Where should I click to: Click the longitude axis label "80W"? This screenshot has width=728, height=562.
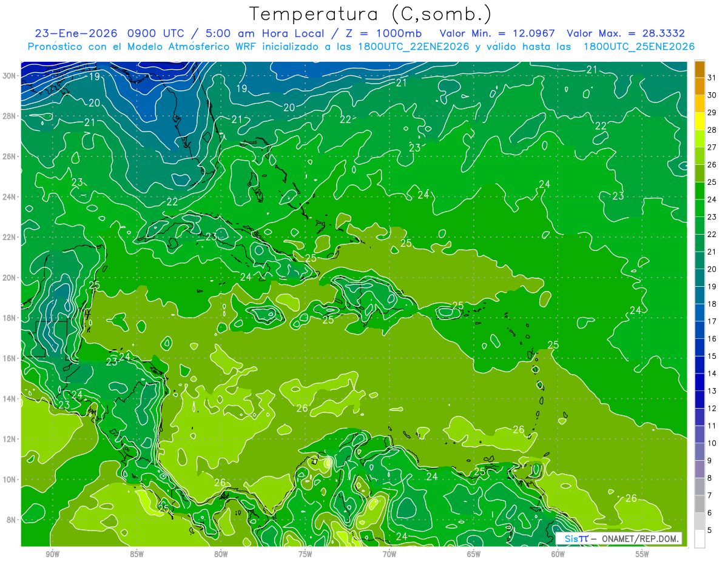coord(221,554)
